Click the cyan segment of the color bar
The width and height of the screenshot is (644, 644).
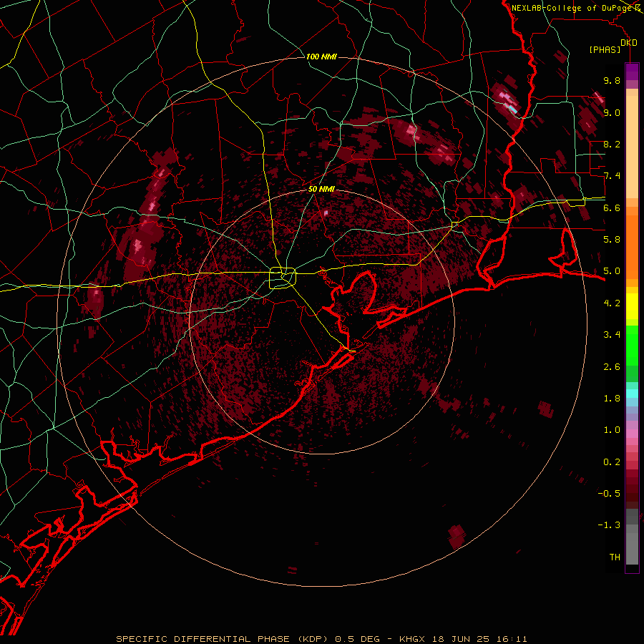632,394
